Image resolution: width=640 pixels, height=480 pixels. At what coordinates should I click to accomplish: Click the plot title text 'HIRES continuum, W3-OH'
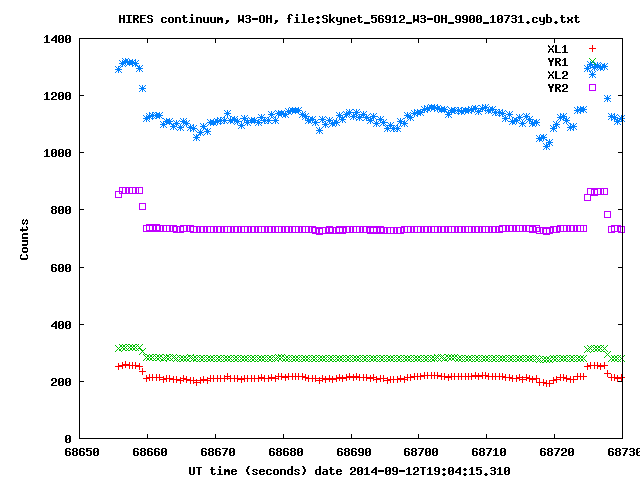[196, 19]
